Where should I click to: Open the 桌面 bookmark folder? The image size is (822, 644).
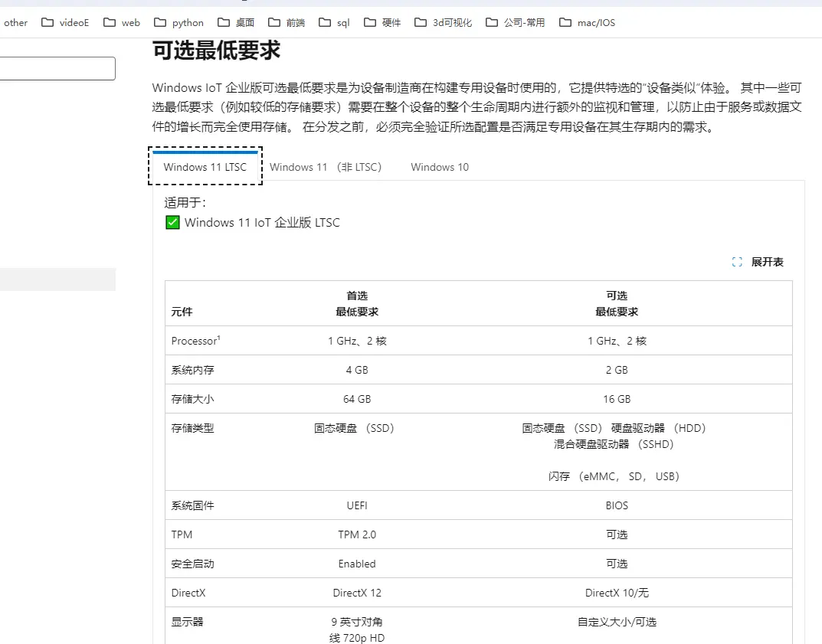tap(236, 22)
